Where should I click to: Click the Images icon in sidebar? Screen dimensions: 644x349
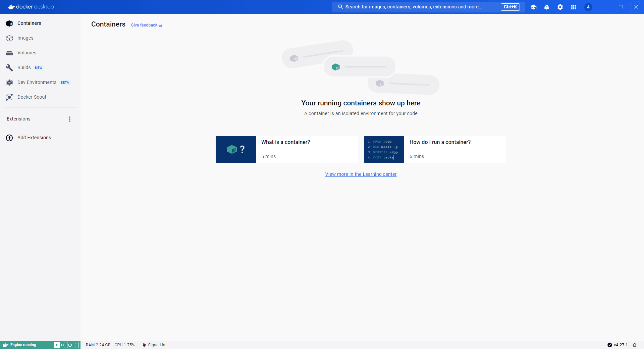[9, 38]
